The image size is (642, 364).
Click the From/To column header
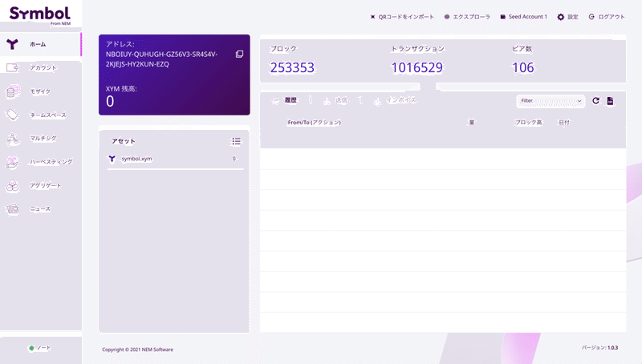coord(314,123)
